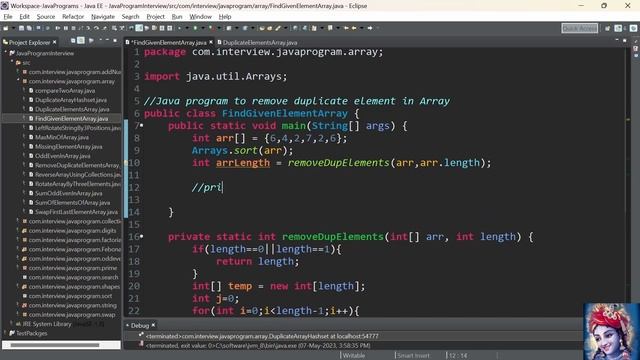The image size is (640, 360).
Task: Open the Help menu
Action: (x=225, y=17)
